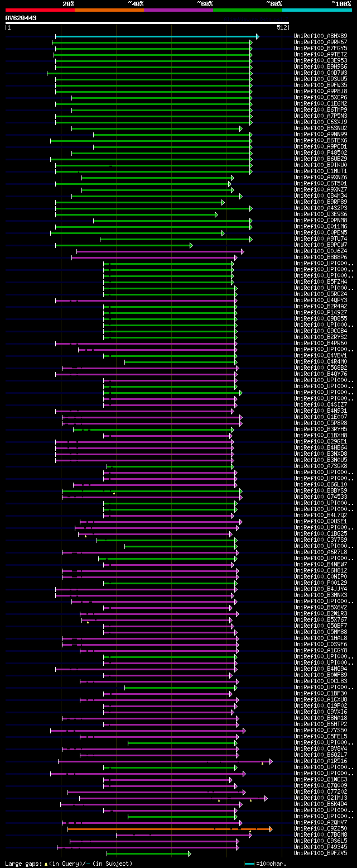Select the UniRef100_B6TMP9 entry
Image resolution: width=357 pixels, height=868 pixels.
click(320, 110)
